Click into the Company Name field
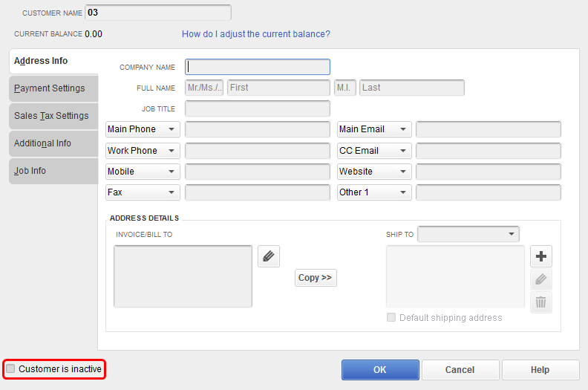The width and height of the screenshot is (588, 390). tap(257, 67)
